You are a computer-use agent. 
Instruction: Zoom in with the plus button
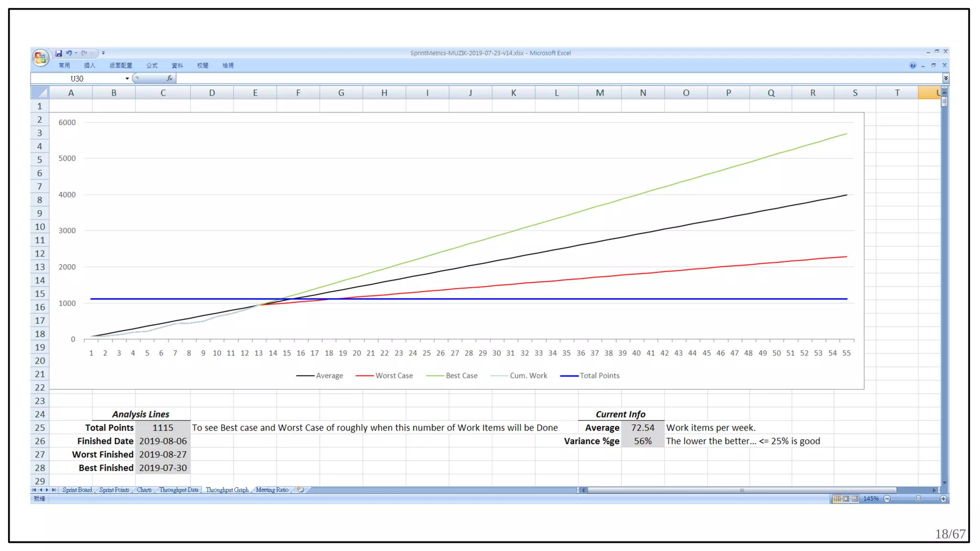coord(943,499)
